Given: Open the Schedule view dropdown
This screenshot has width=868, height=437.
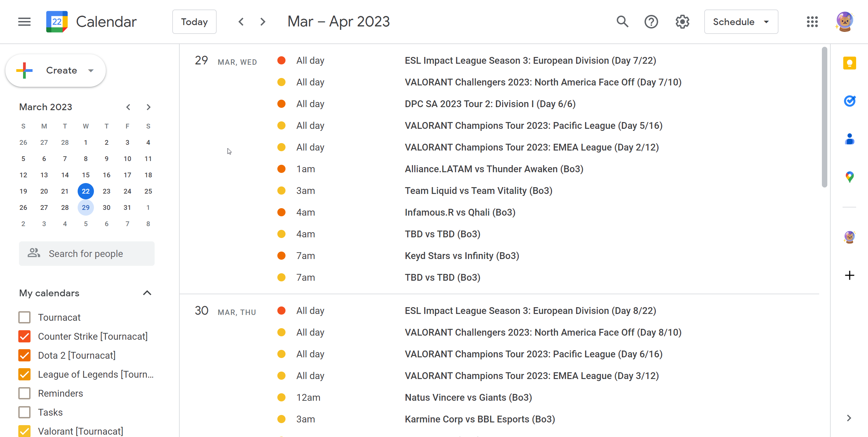Looking at the screenshot, I should 741,22.
